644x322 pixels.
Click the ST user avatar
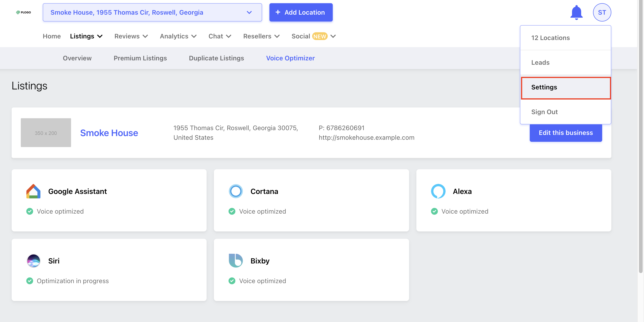[x=602, y=12]
